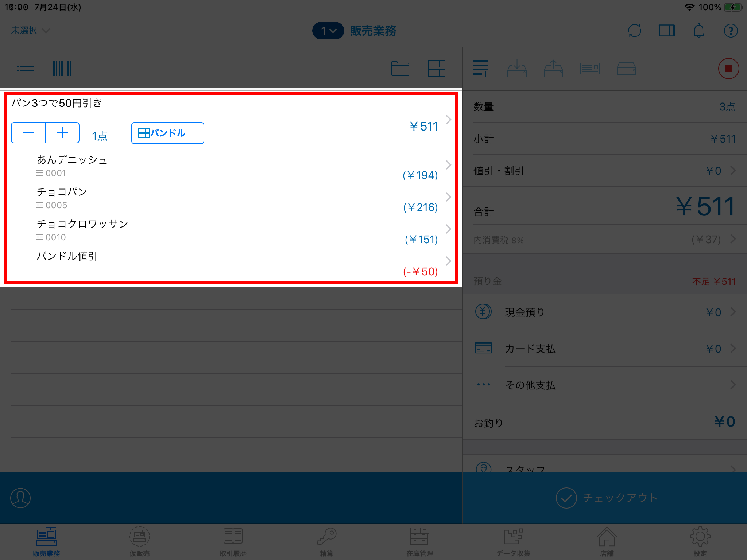The width and height of the screenshot is (747, 560).
Task: Open the cash drawer icon
Action: (x=626, y=69)
